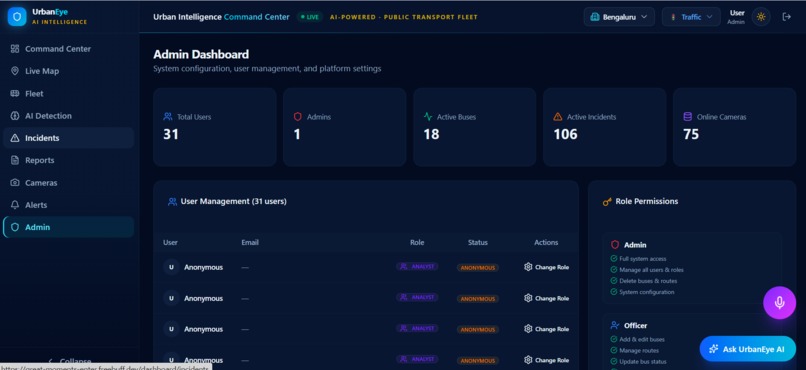Select the Incidents warning triangle icon
806x370 pixels.
click(15, 138)
